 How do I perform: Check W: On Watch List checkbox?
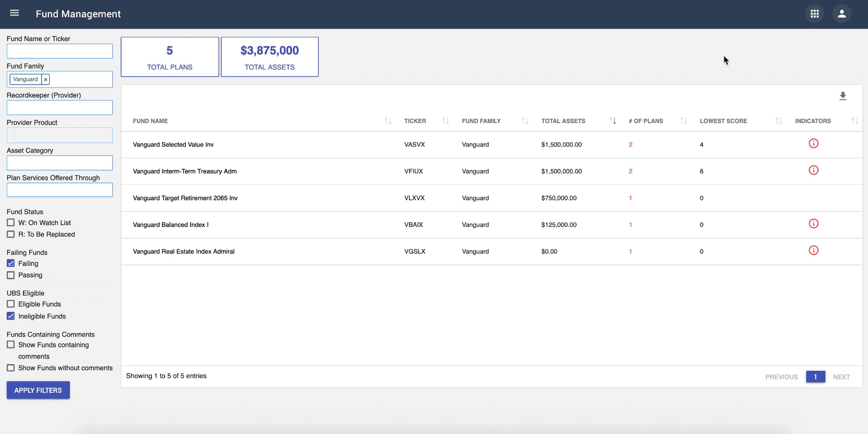(x=11, y=223)
